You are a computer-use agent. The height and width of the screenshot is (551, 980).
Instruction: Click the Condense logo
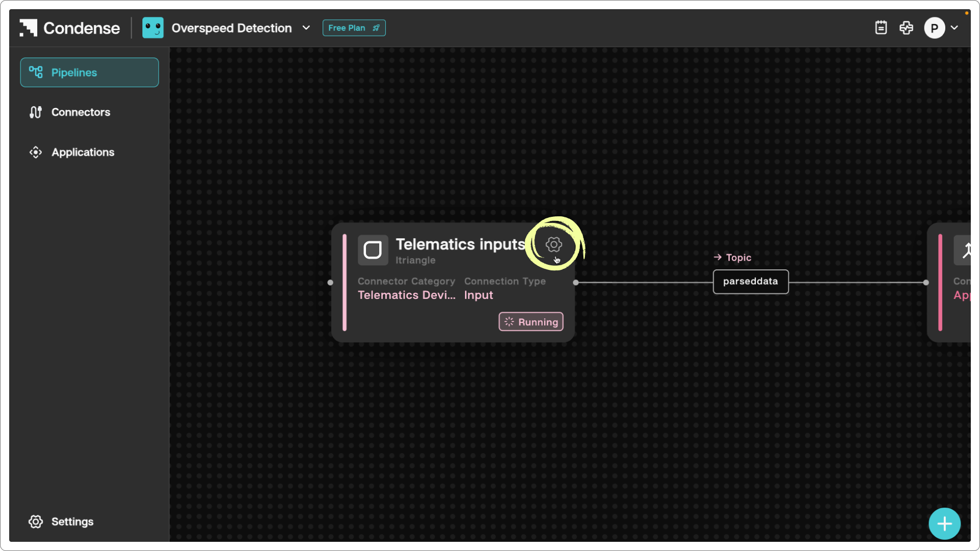(x=70, y=28)
